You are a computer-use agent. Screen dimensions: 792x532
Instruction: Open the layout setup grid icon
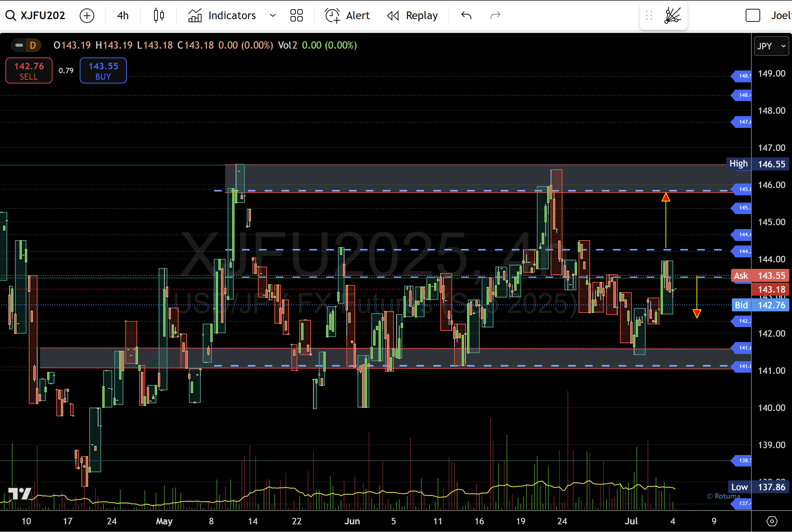point(296,16)
